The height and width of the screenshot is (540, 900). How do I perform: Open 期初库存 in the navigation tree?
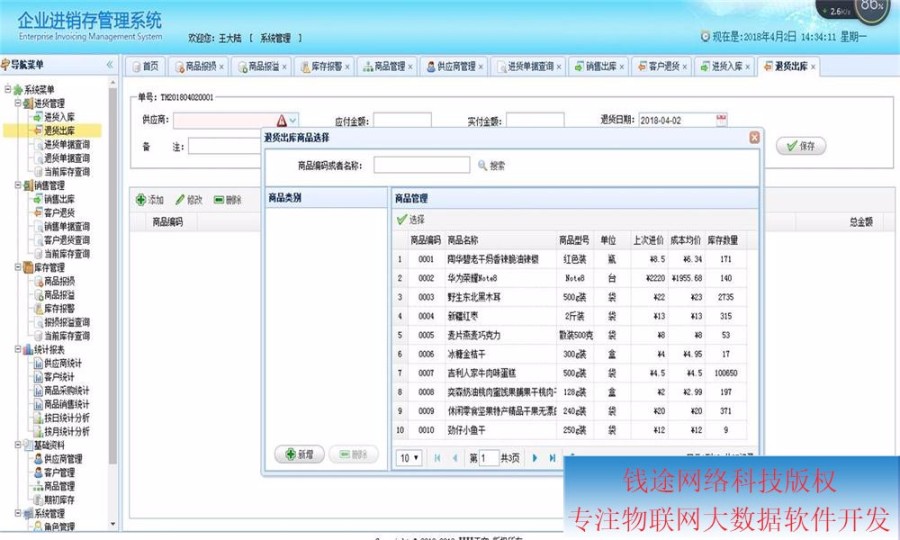(60, 499)
